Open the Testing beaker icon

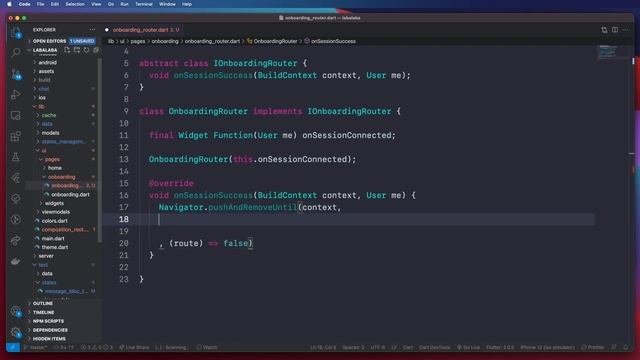pos(16,157)
